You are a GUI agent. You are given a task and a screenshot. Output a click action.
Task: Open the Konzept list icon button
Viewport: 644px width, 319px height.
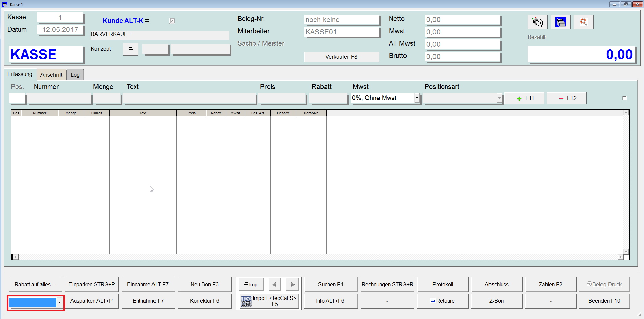[131, 49]
